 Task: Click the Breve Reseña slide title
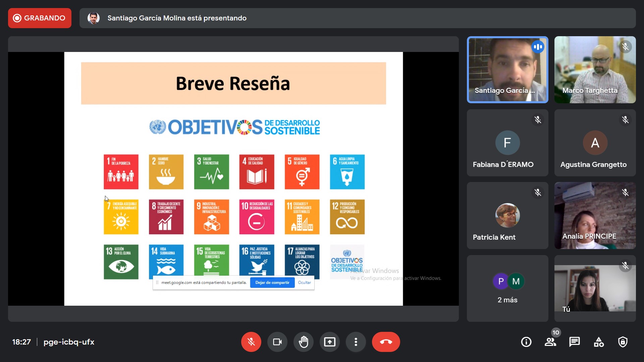click(x=233, y=83)
